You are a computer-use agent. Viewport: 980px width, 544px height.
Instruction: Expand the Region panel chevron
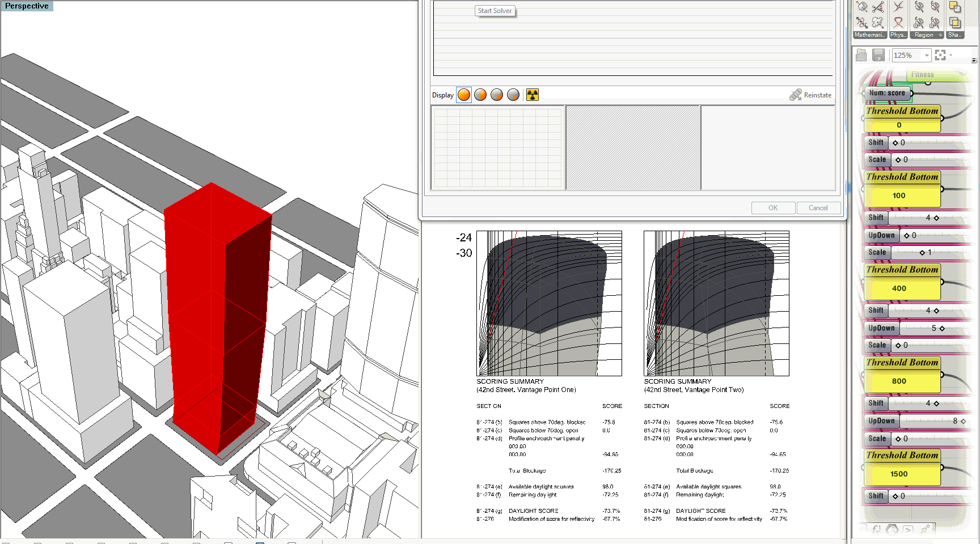coord(940,35)
